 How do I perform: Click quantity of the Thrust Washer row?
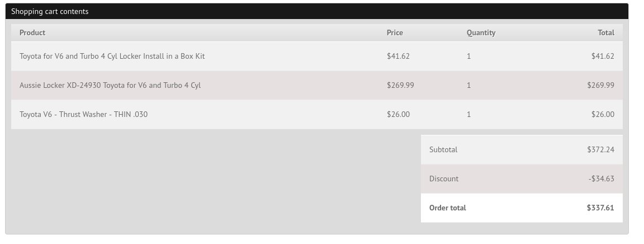tap(468, 114)
